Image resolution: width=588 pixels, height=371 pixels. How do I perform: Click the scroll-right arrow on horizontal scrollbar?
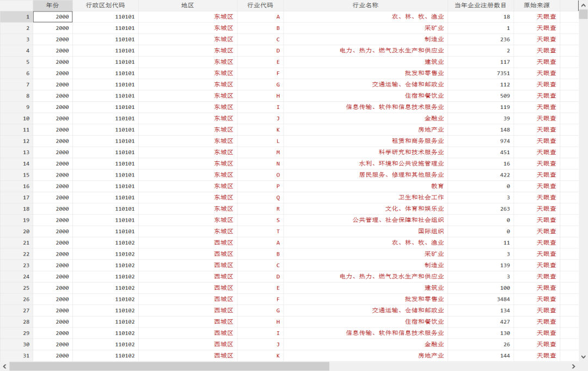(x=573, y=366)
